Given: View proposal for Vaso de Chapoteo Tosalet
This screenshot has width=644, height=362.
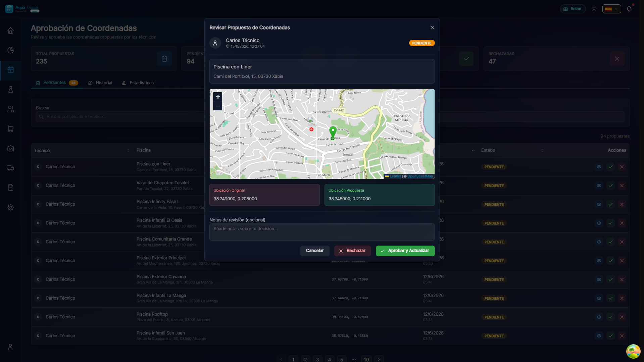Looking at the screenshot, I should point(599,186).
